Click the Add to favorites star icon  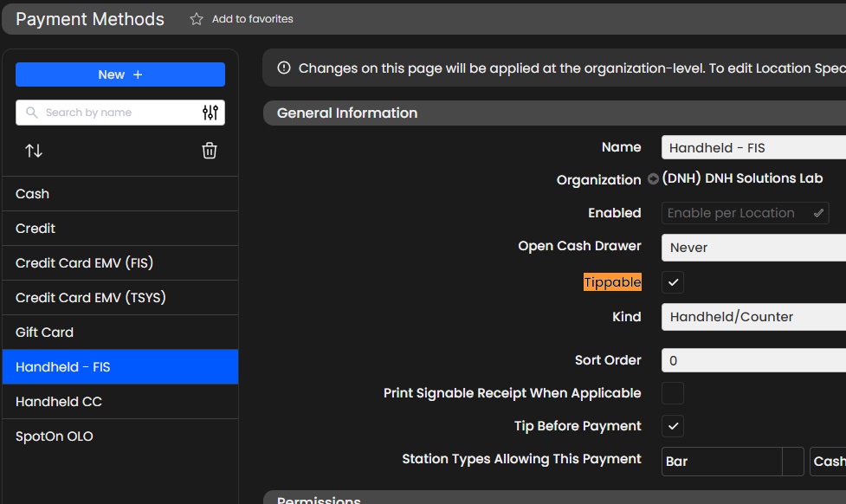pos(197,19)
